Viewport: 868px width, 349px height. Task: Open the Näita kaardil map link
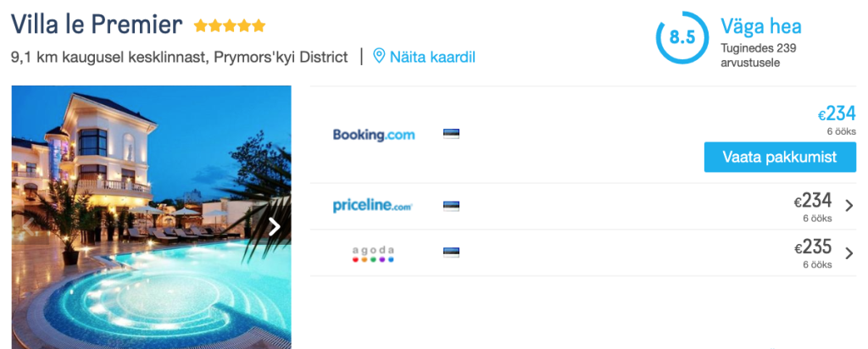tap(432, 57)
